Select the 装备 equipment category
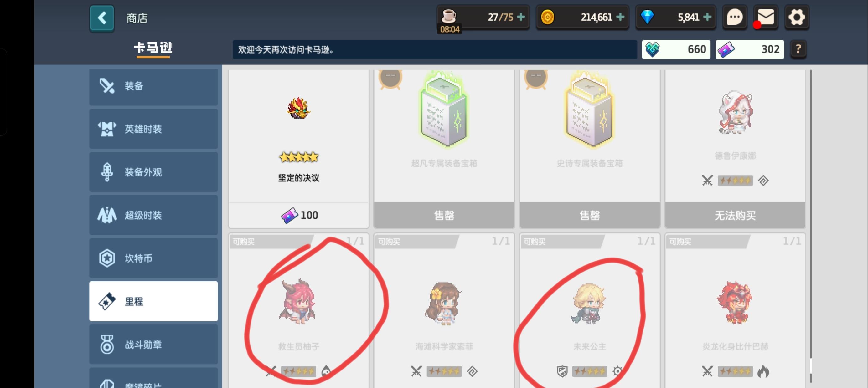Screen dimensions: 868x388 [x=153, y=86]
